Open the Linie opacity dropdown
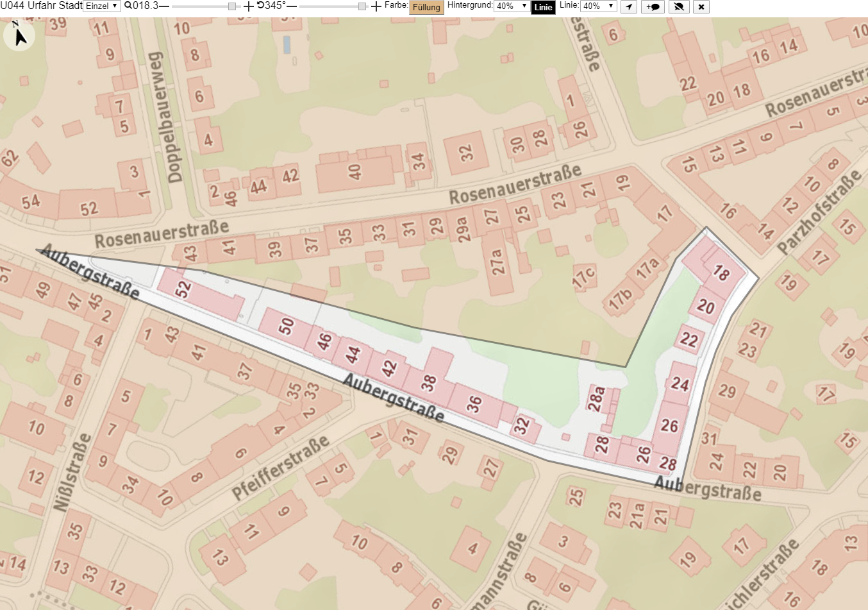The width and height of the screenshot is (868, 610). click(x=598, y=6)
